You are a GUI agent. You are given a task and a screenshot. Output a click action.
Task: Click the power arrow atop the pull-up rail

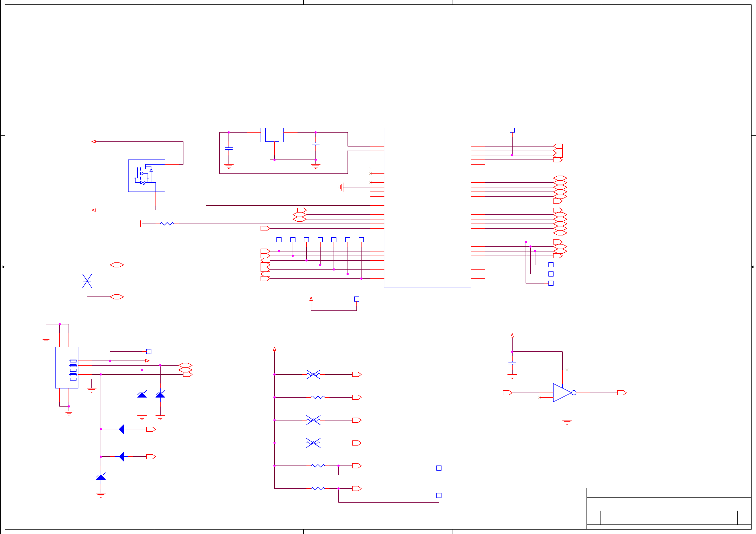point(274,349)
